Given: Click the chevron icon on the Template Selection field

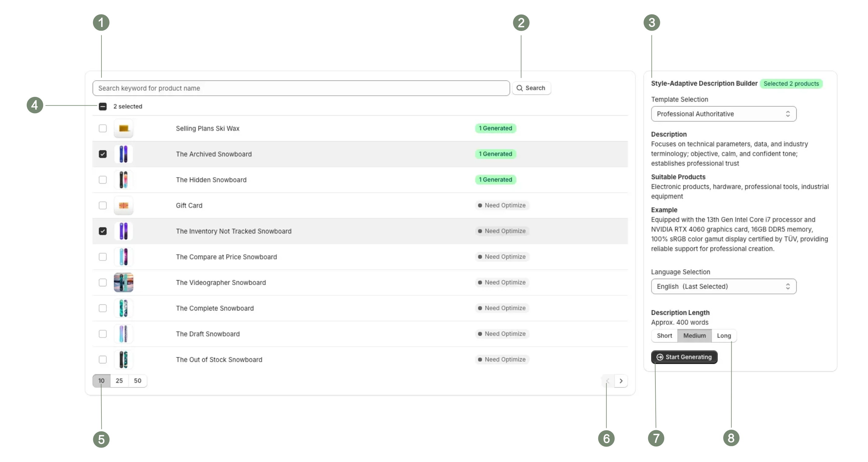Looking at the screenshot, I should [x=788, y=114].
